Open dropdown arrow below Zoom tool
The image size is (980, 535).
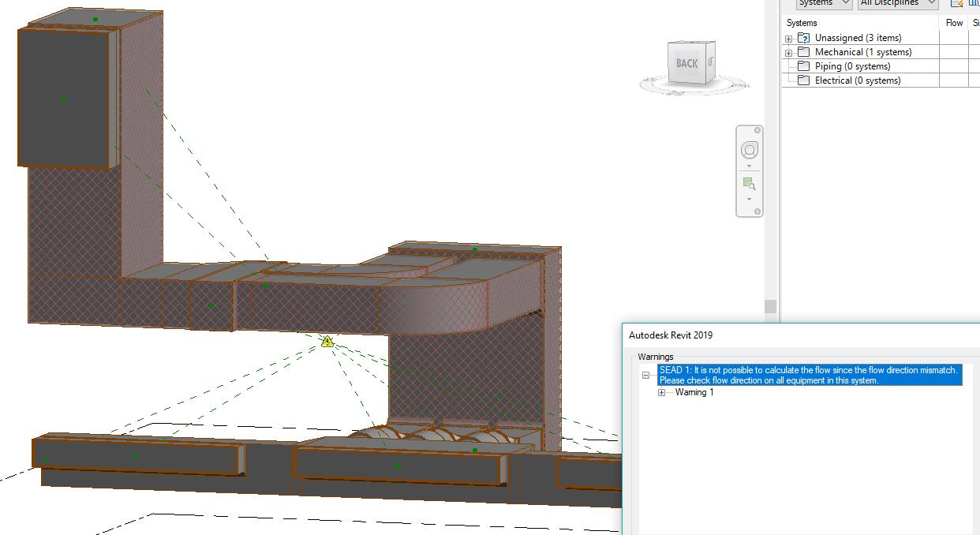pyautogui.click(x=750, y=199)
